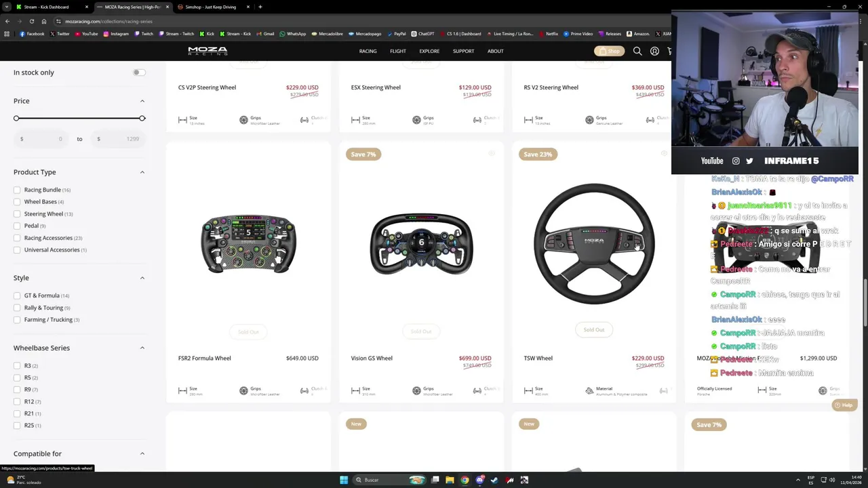The width and height of the screenshot is (868, 488).
Task: Open the ABOUT menu
Action: coord(495,51)
